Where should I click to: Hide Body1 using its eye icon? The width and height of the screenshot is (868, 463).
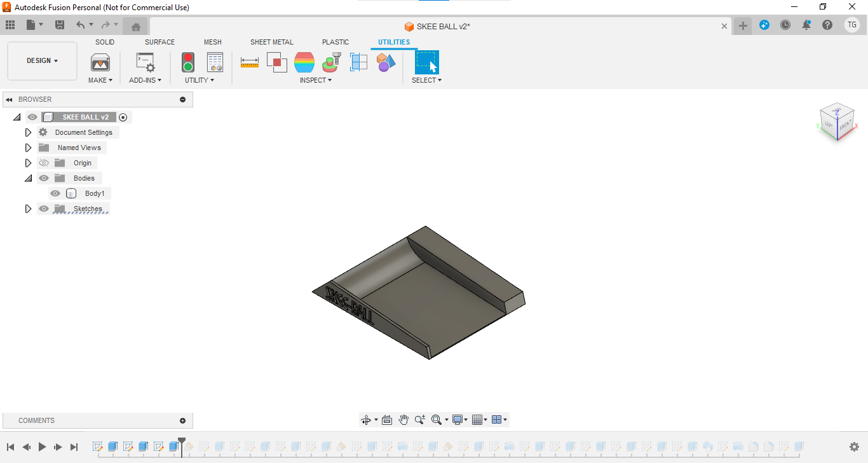coord(55,193)
